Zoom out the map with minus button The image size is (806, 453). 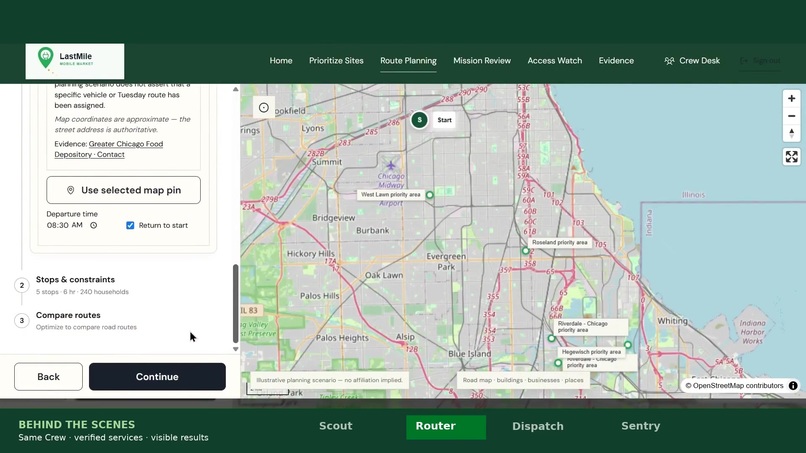coord(792,116)
